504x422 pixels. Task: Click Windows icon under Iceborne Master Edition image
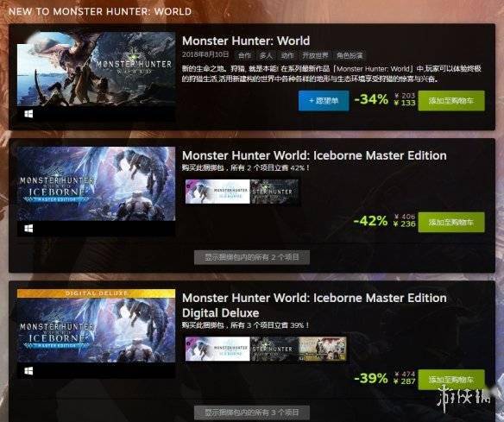(x=28, y=228)
